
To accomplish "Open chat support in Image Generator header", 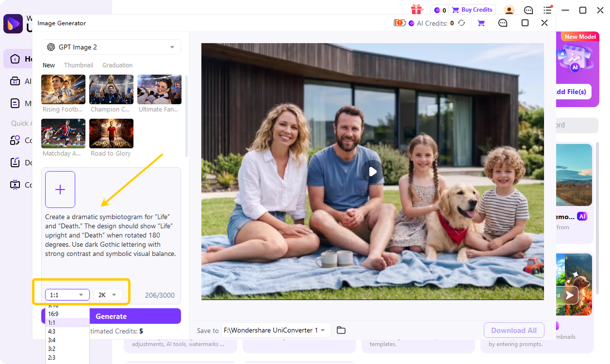I will [x=503, y=23].
